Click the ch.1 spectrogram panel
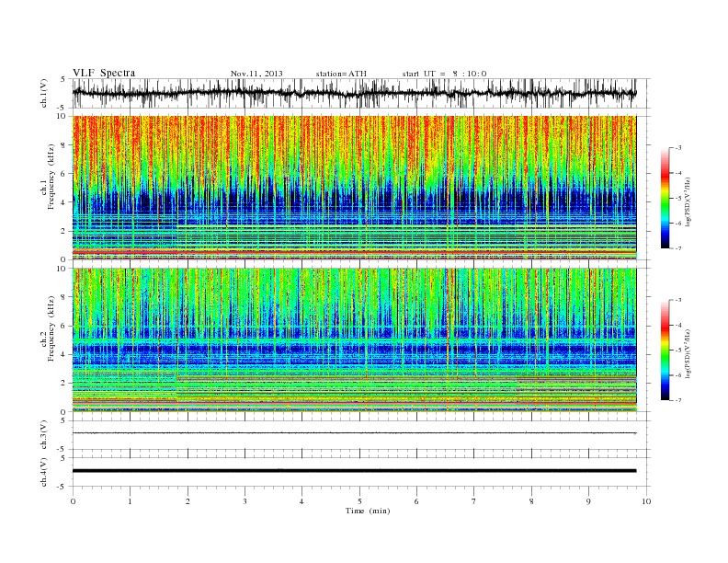 [354, 188]
